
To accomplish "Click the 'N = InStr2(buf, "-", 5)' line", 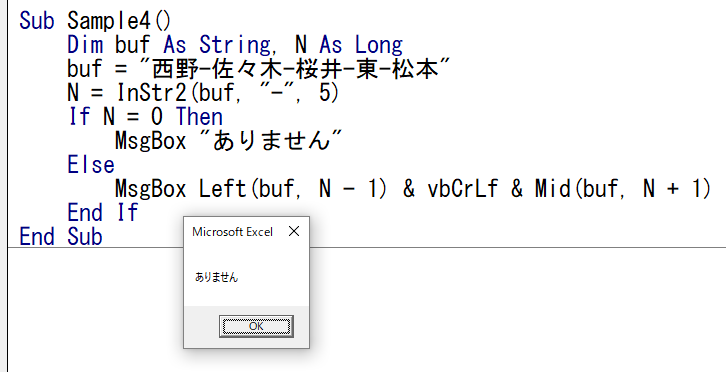I will 204,93.
